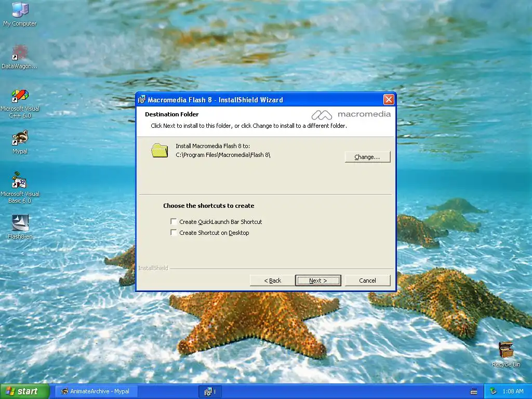The image size is (532, 399).
Task: Click the yellow destination folder icon
Action: tap(159, 151)
